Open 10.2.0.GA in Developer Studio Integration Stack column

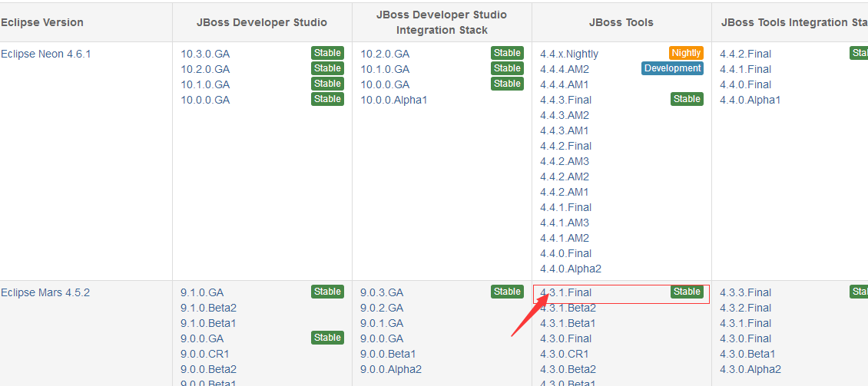(385, 54)
